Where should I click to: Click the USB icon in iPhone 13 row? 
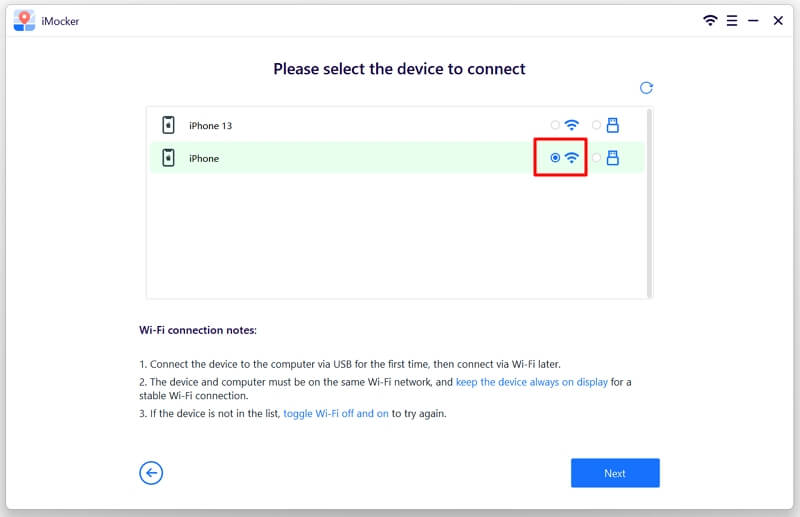point(613,125)
